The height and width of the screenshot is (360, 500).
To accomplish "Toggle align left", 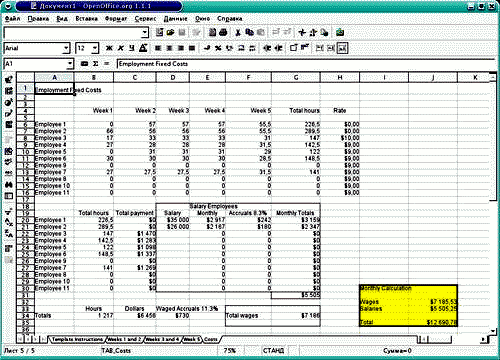I will (158, 48).
